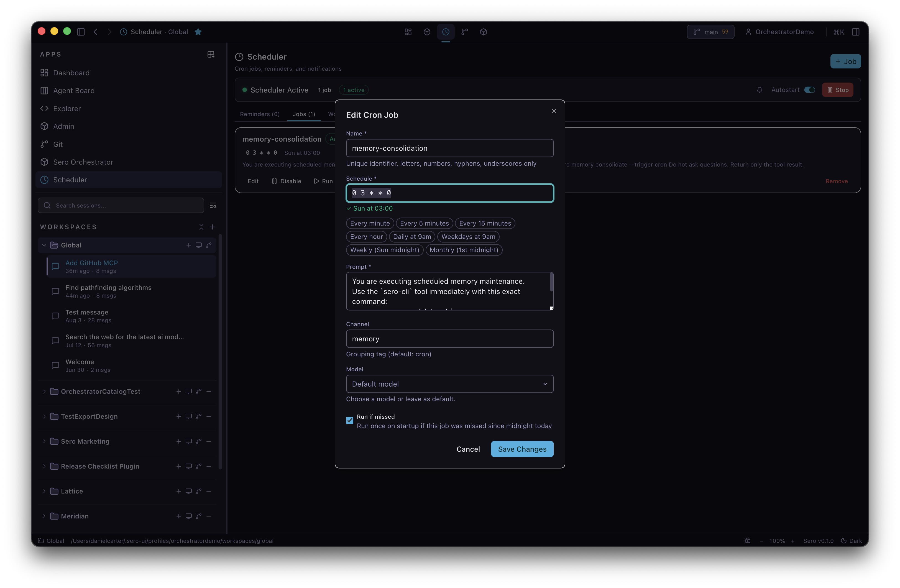Select the clock Scheduler icon in top toolbar
Viewport: 900px width, 588px height.
pos(446,32)
